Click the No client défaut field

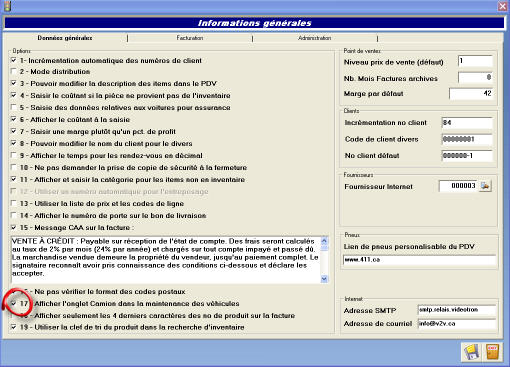point(467,155)
